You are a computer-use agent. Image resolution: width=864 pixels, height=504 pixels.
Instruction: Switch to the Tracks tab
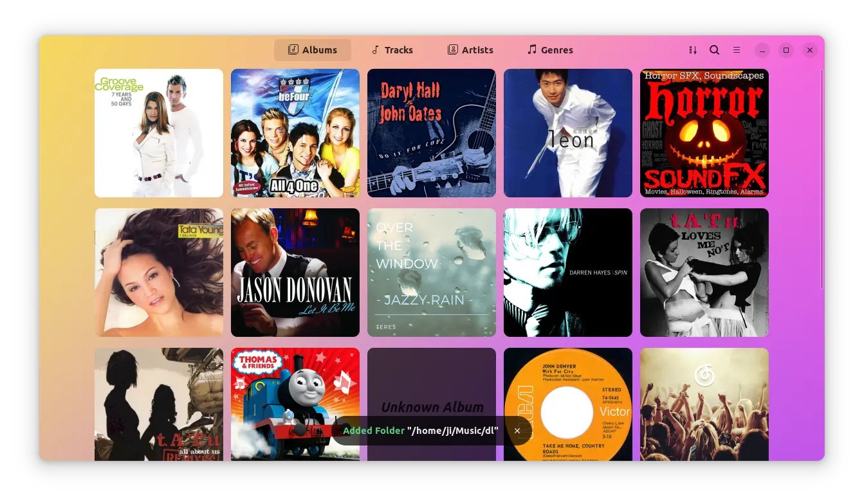click(392, 50)
